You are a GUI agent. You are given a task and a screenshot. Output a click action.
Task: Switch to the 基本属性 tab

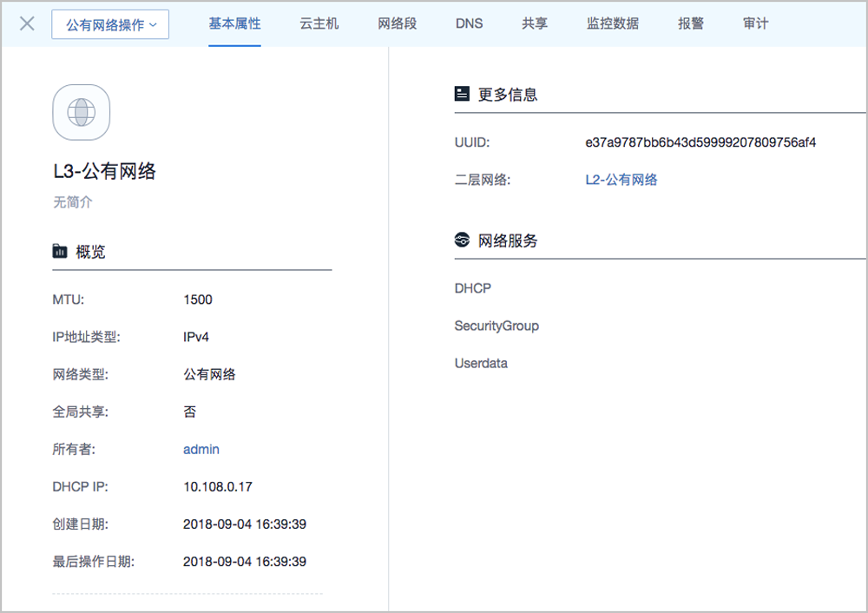point(234,23)
